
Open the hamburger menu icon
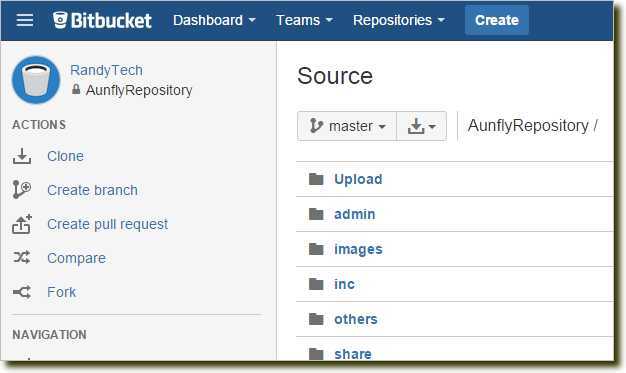24,20
